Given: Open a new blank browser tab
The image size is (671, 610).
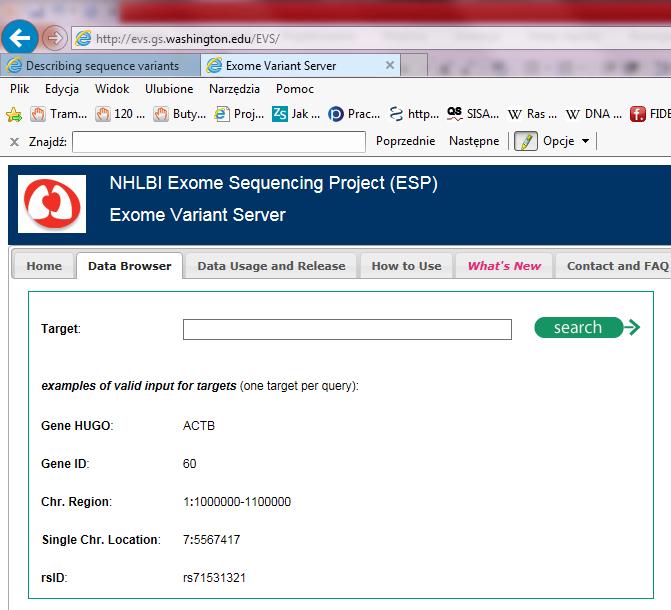Looking at the screenshot, I should tap(414, 65).
